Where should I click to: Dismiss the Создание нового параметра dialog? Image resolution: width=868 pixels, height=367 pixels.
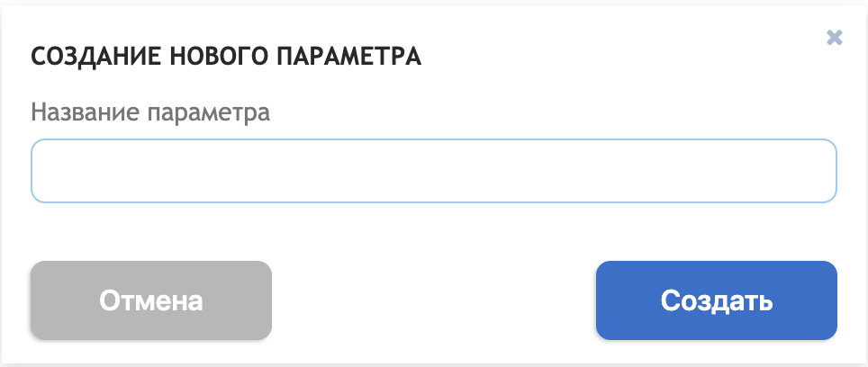pyautogui.click(x=834, y=38)
